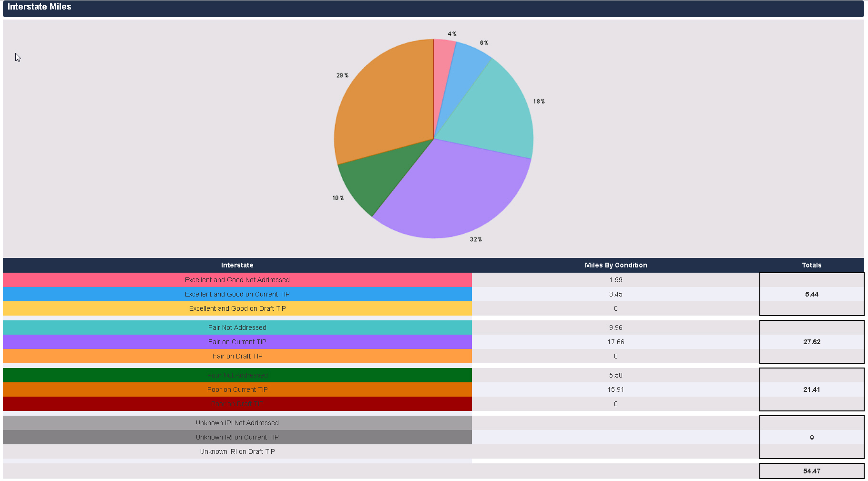
Task: Click the Miles By Condition column header
Action: (x=615, y=265)
